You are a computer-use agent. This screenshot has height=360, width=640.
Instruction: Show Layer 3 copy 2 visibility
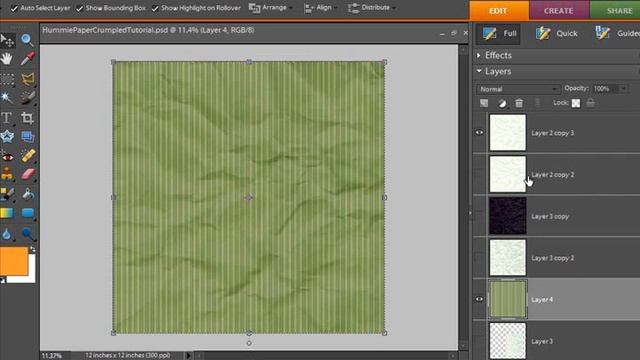pos(479,258)
